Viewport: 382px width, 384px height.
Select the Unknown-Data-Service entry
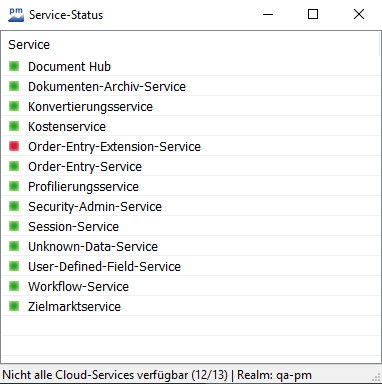click(x=191, y=246)
